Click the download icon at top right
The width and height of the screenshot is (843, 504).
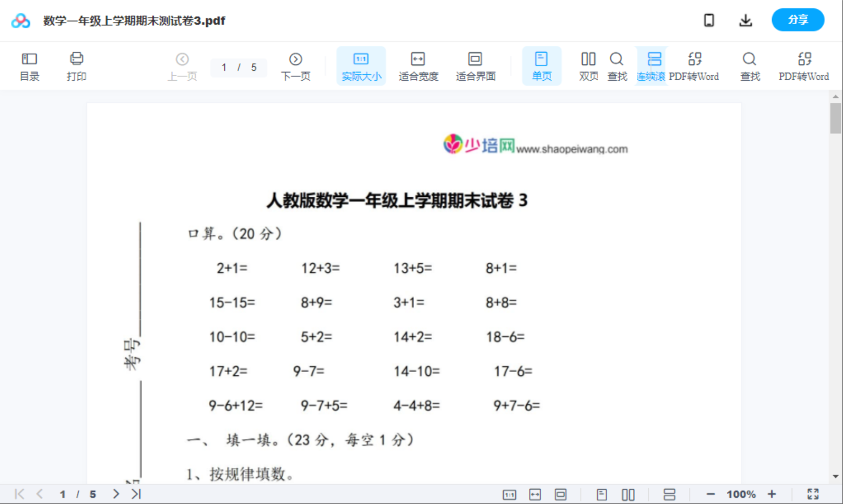click(746, 20)
